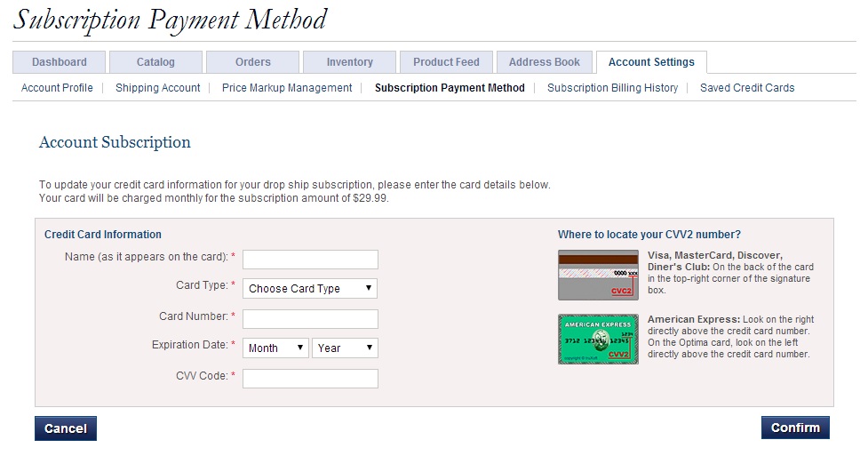Screen dimensions: 868x464
Task: Open the expiration Year dropdown
Action: [x=345, y=348]
